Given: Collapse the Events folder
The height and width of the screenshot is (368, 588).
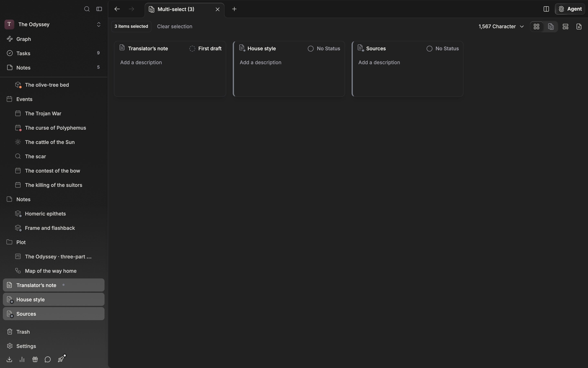Looking at the screenshot, I should pyautogui.click(x=53, y=99).
